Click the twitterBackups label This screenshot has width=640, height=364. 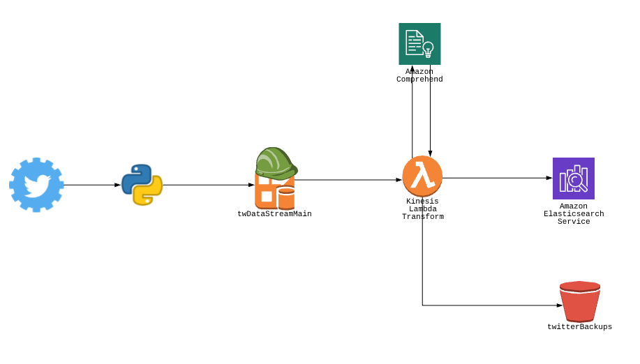pos(579,326)
